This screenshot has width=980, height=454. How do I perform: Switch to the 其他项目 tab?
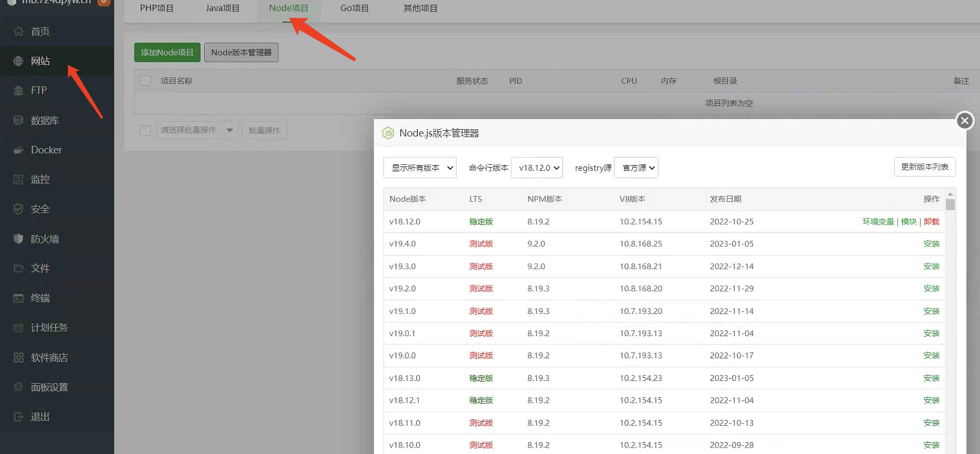[x=420, y=8]
